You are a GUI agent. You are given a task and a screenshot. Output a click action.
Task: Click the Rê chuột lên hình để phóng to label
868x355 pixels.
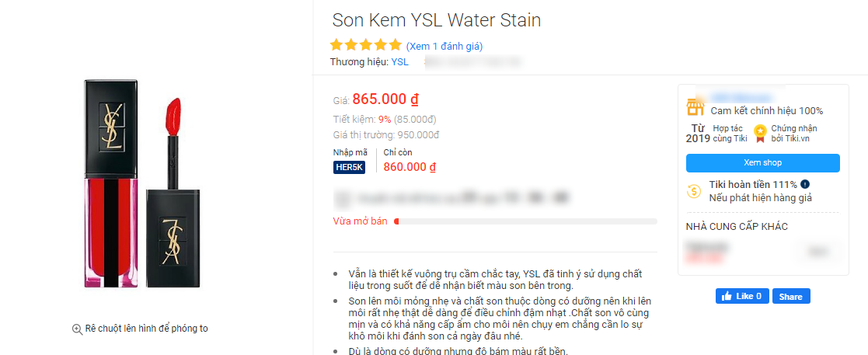coord(147,329)
